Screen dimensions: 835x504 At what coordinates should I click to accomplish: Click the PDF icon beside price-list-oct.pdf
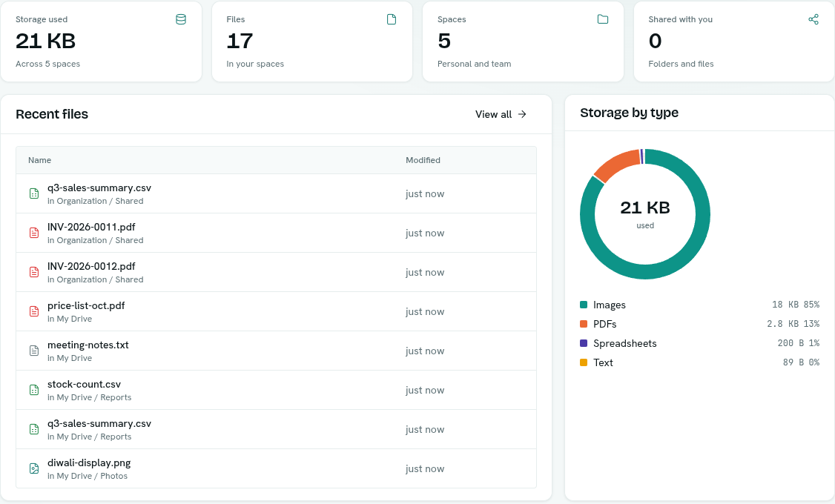pyautogui.click(x=34, y=312)
